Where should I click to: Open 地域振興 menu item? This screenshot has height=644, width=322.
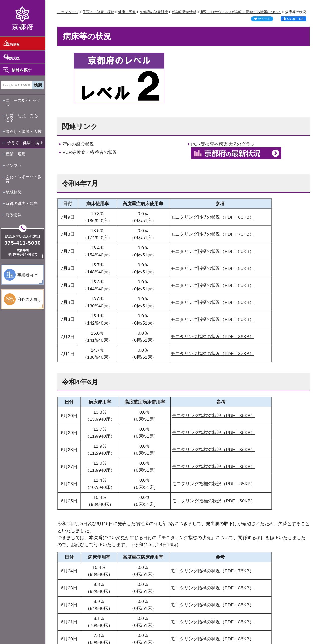pos(23,192)
